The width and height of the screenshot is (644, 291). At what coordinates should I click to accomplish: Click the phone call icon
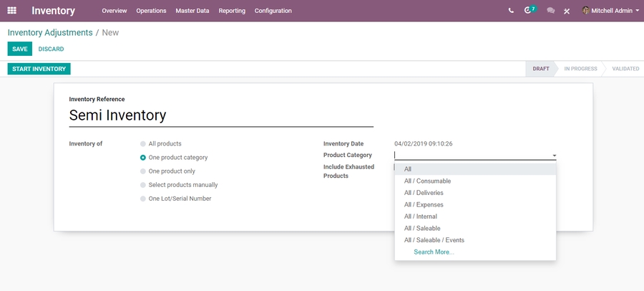point(511,11)
